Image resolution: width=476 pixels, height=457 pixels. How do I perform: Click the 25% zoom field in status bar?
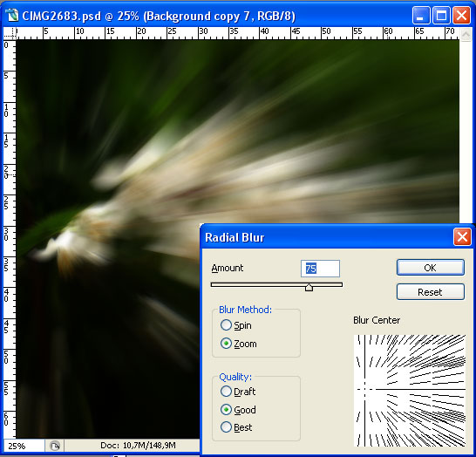(24, 446)
